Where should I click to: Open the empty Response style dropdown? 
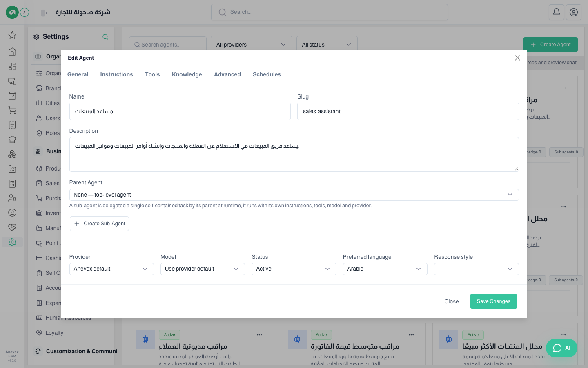(477, 269)
